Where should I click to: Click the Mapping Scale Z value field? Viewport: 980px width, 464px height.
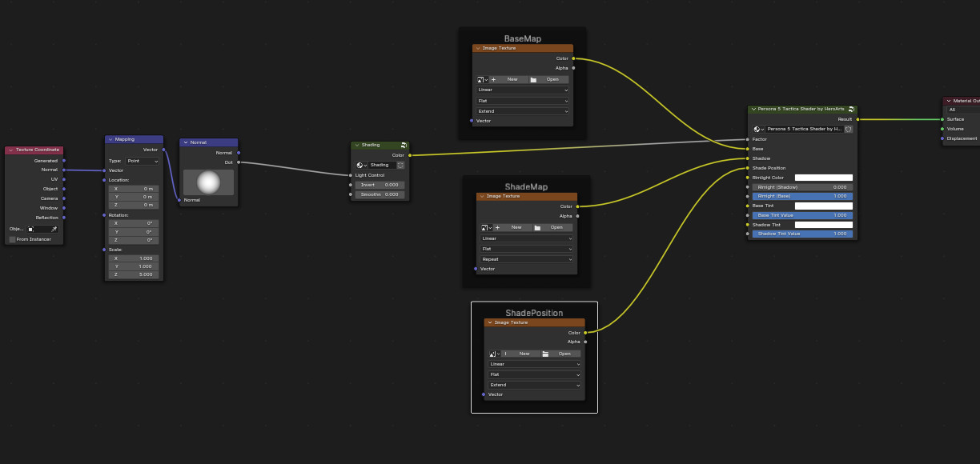tap(134, 274)
